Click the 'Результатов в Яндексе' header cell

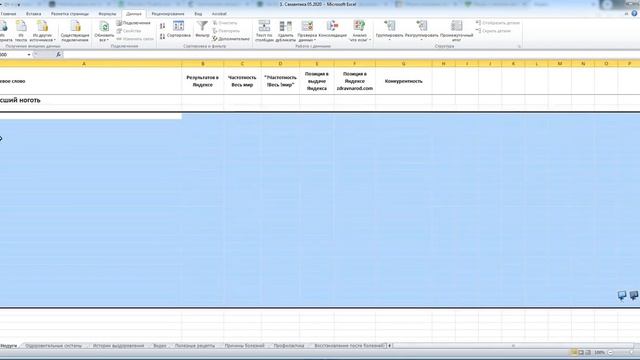click(203, 81)
